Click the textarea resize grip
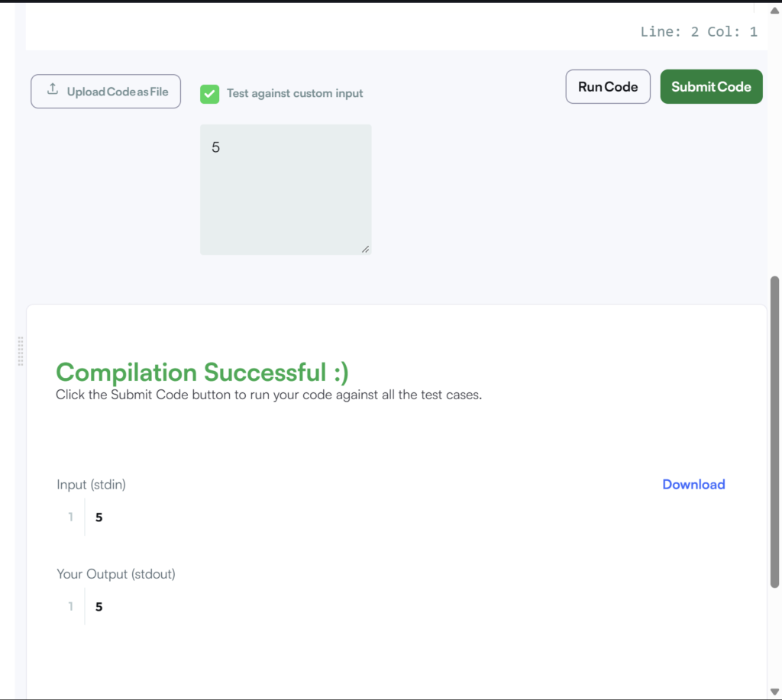 click(365, 249)
